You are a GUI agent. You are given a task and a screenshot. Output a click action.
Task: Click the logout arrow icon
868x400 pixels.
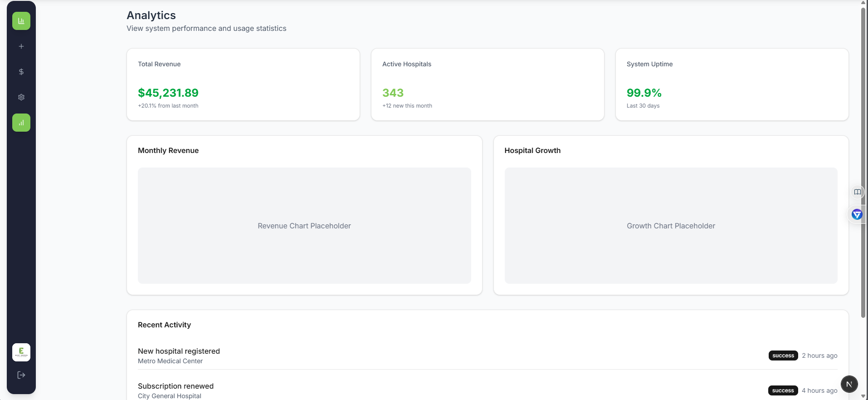click(x=21, y=375)
